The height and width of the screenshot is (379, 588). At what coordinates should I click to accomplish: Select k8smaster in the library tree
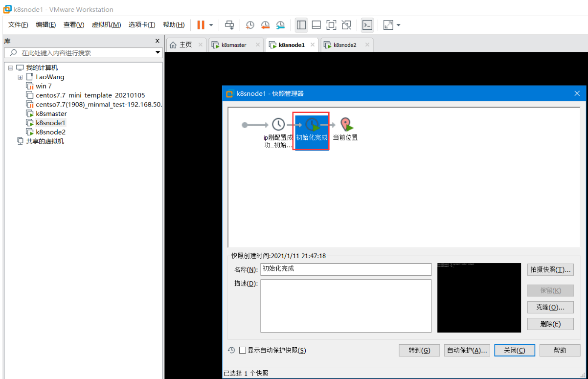(51, 114)
